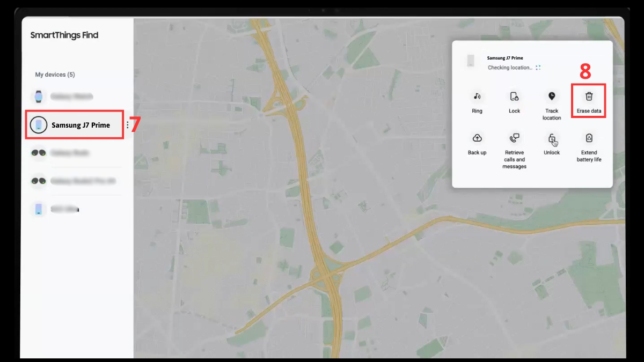Viewport: 644px width, 362px height.
Task: Select the Samsung J7 Prime phone icon
Action: pyautogui.click(x=38, y=124)
